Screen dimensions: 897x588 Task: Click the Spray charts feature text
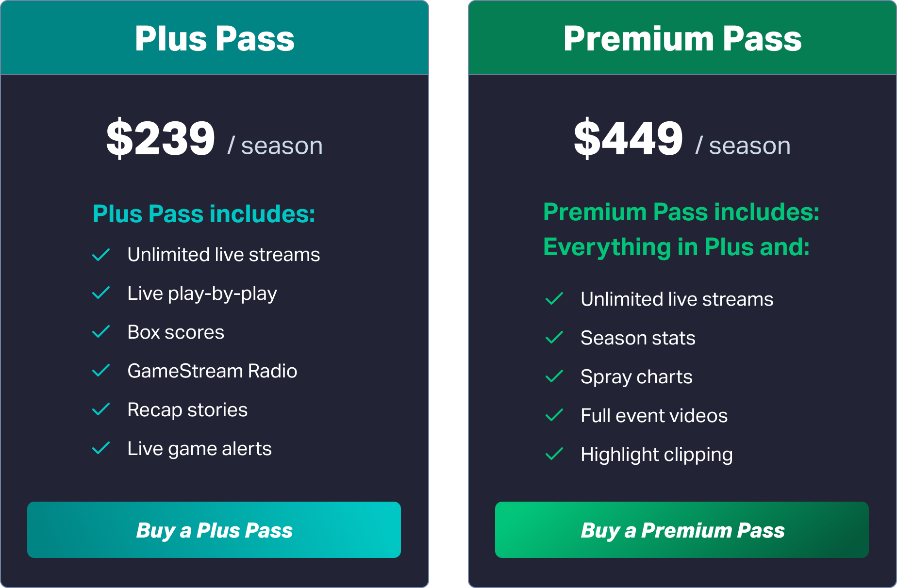coord(636,377)
